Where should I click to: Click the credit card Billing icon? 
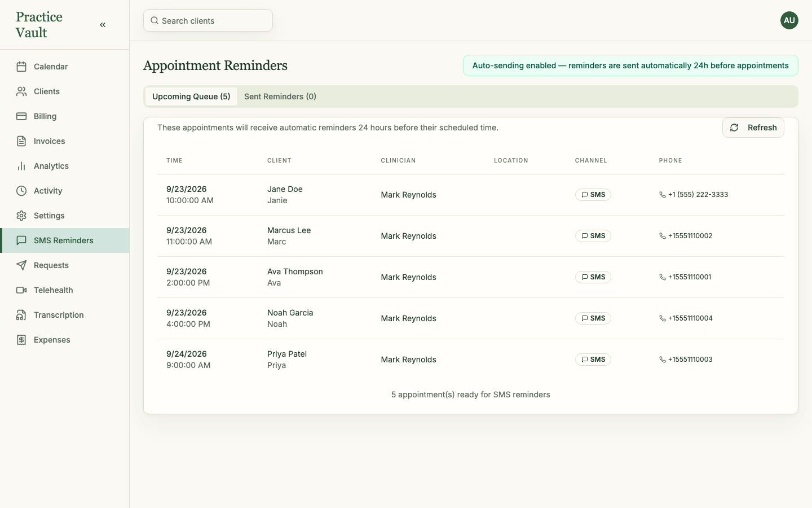[21, 116]
